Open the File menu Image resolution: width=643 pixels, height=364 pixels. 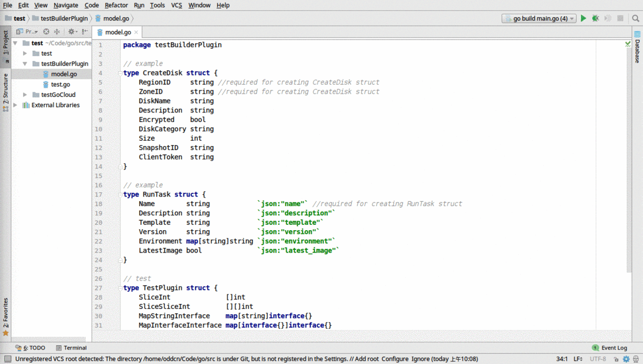[x=8, y=5]
